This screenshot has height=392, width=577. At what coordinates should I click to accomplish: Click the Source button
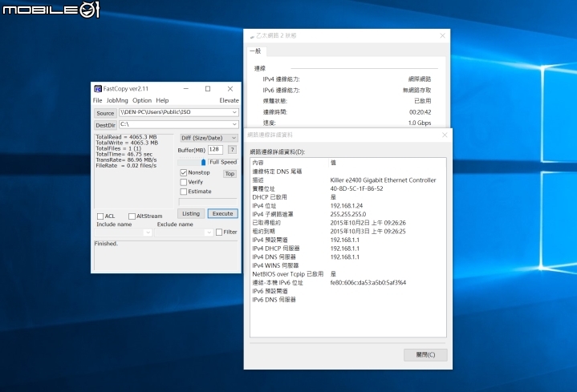105,113
